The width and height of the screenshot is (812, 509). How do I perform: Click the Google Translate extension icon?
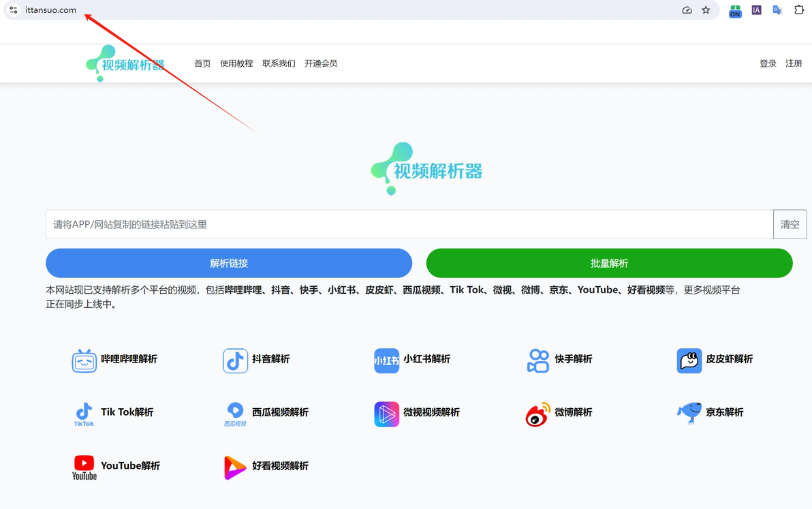coord(777,10)
